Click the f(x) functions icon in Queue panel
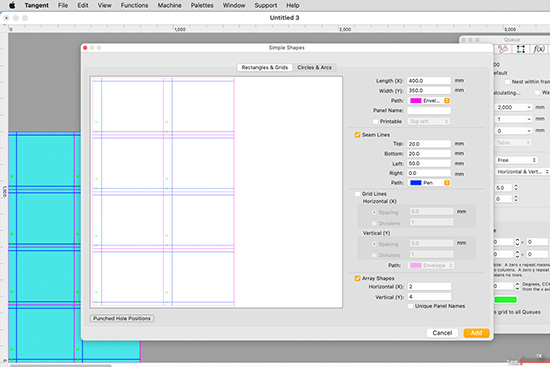The width and height of the screenshot is (550, 367). coord(539,49)
